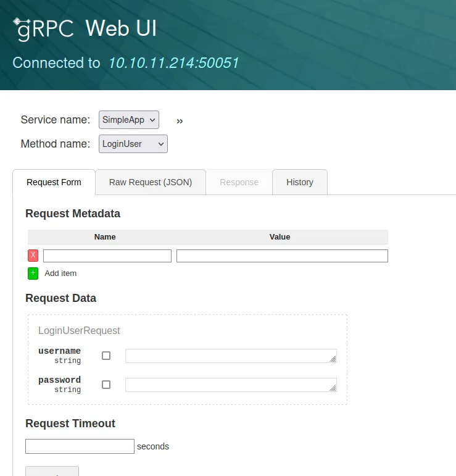Open the Method name LoginUser dropdown
This screenshot has width=456, height=476.
coord(133,144)
